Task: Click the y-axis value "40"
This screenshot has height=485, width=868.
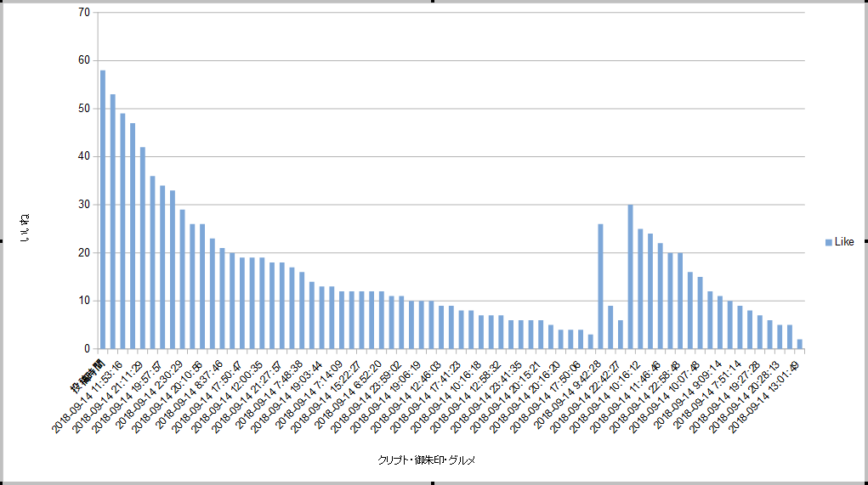Action: coord(82,156)
